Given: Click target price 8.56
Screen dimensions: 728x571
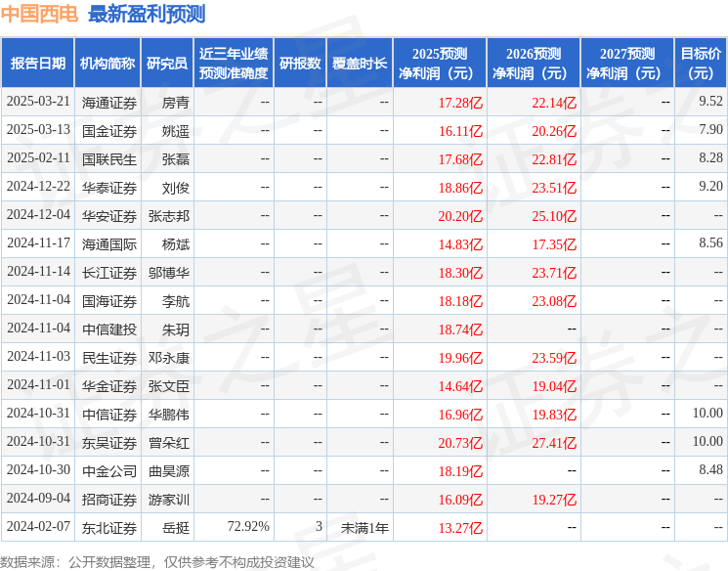Looking at the screenshot, I should tap(710, 243).
